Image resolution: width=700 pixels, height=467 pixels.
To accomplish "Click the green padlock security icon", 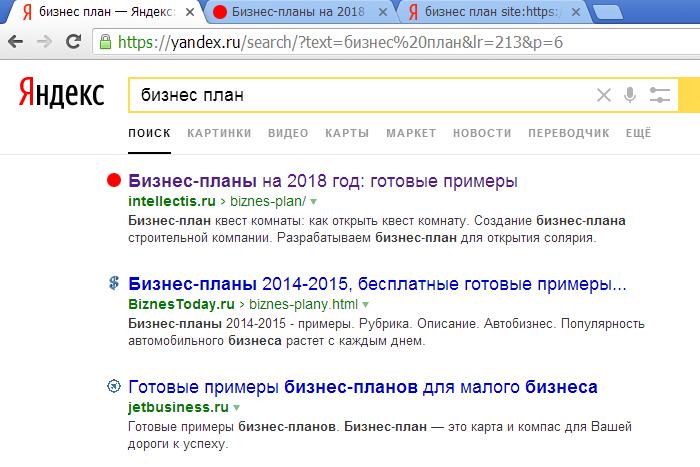I will pos(105,42).
